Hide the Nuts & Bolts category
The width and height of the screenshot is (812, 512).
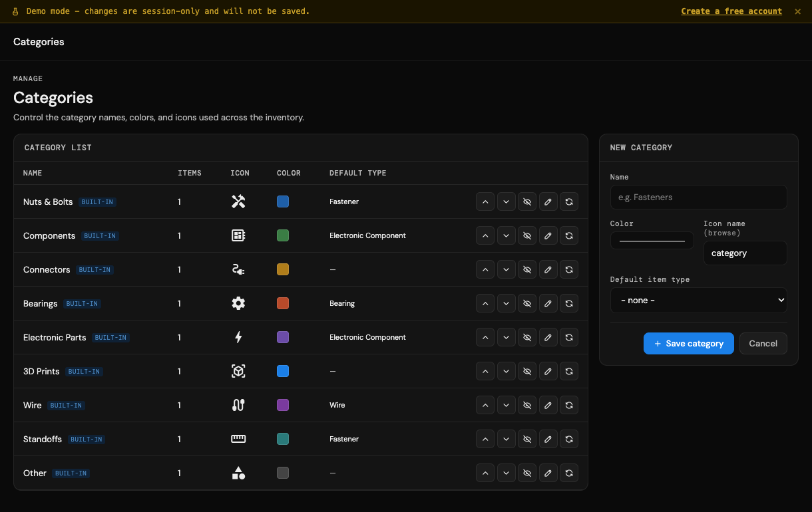(x=527, y=201)
